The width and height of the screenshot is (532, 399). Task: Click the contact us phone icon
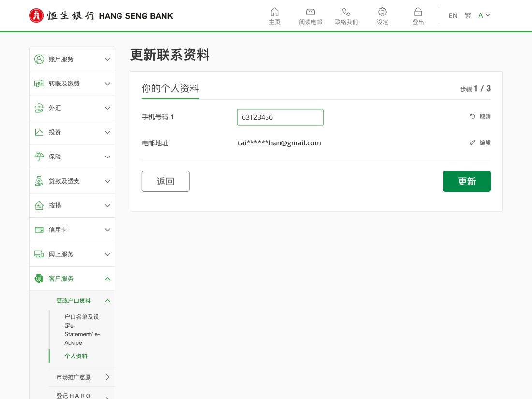click(346, 12)
